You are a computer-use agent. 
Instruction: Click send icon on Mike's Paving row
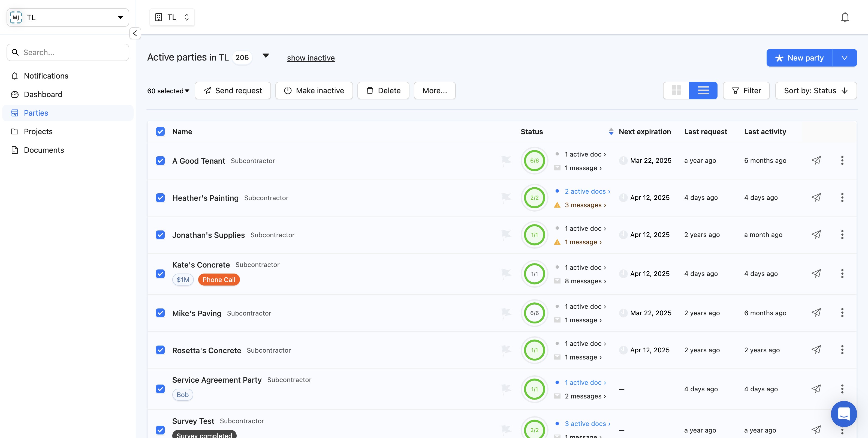pos(816,313)
